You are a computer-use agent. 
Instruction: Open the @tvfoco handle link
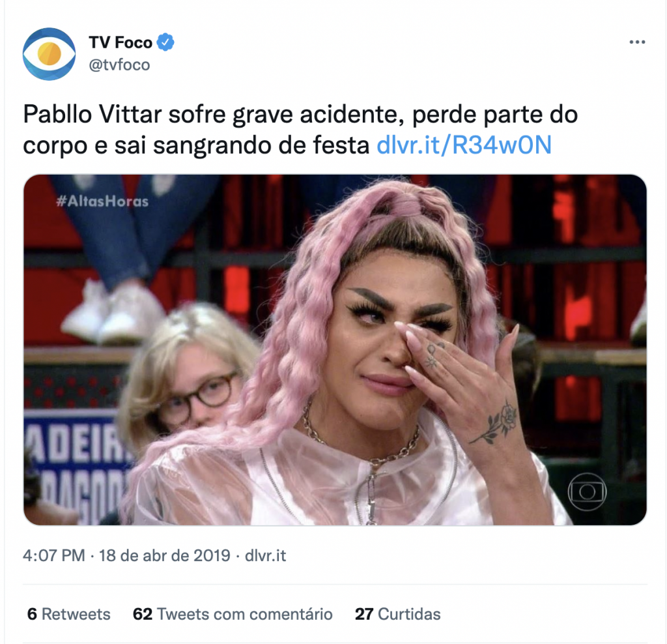pyautogui.click(x=120, y=65)
